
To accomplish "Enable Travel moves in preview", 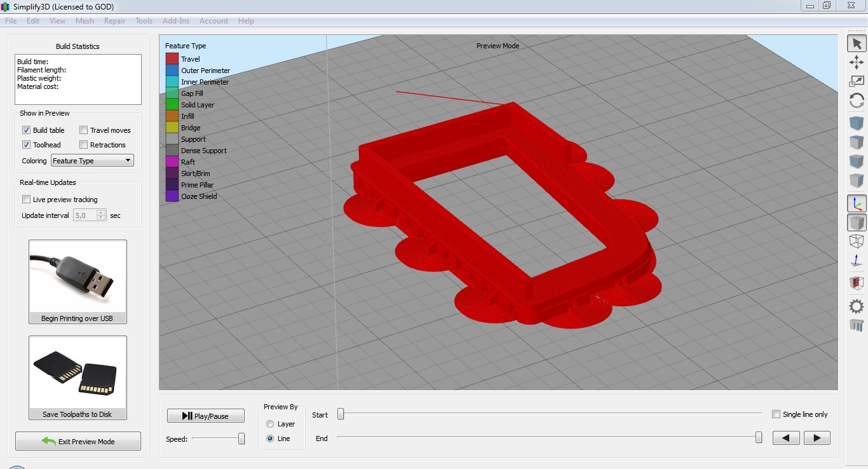I will (84, 130).
